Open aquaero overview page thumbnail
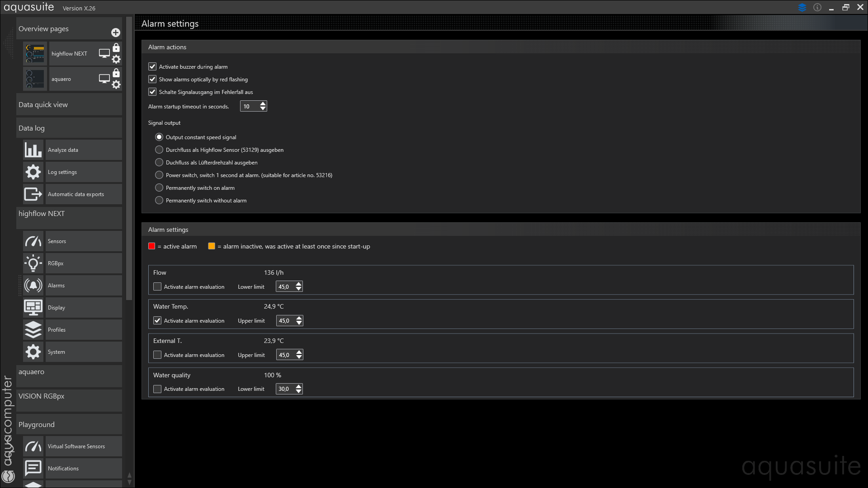Image resolution: width=868 pixels, height=488 pixels. (35, 79)
